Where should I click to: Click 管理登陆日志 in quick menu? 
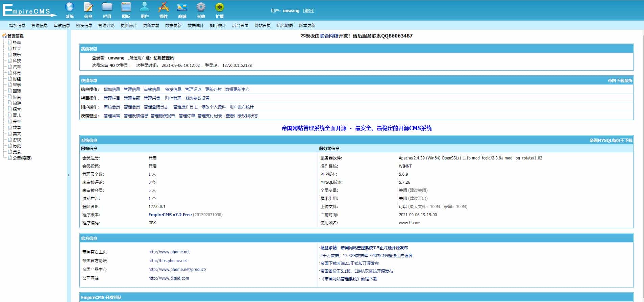(x=156, y=107)
